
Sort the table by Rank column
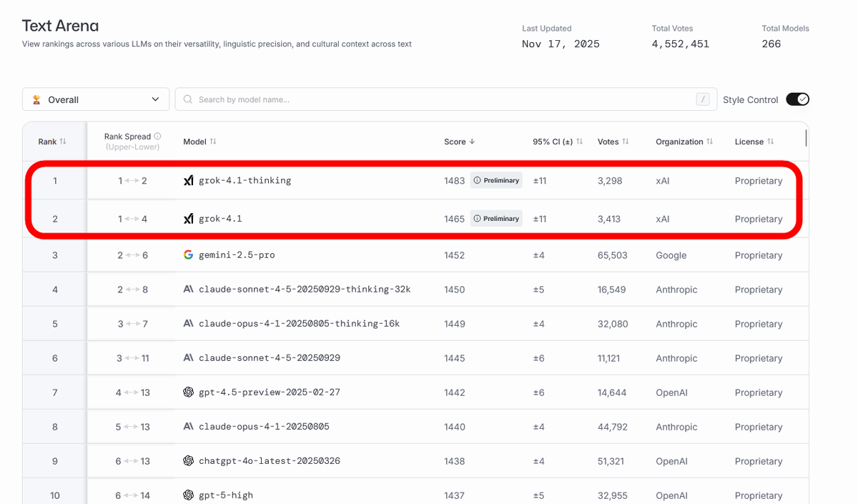click(52, 142)
